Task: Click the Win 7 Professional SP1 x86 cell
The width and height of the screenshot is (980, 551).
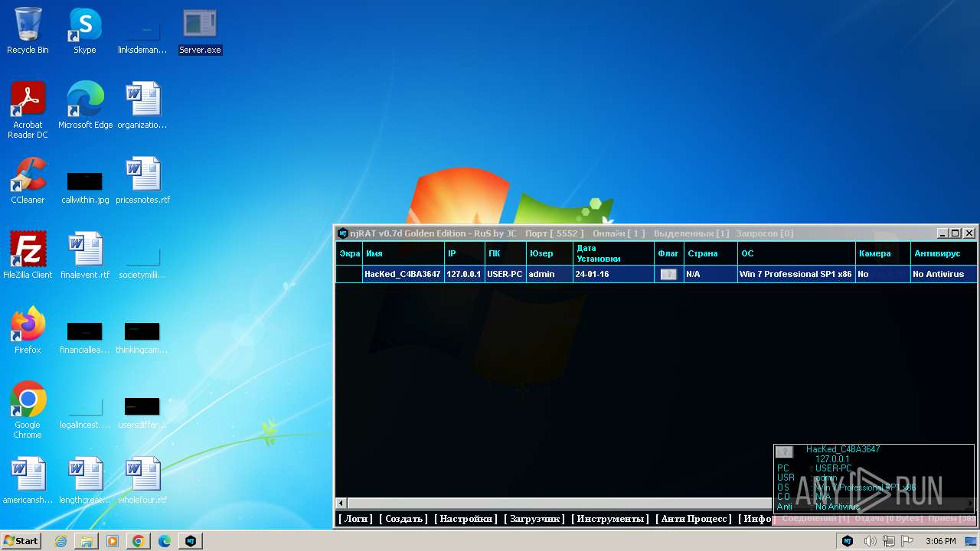Action: coord(796,274)
